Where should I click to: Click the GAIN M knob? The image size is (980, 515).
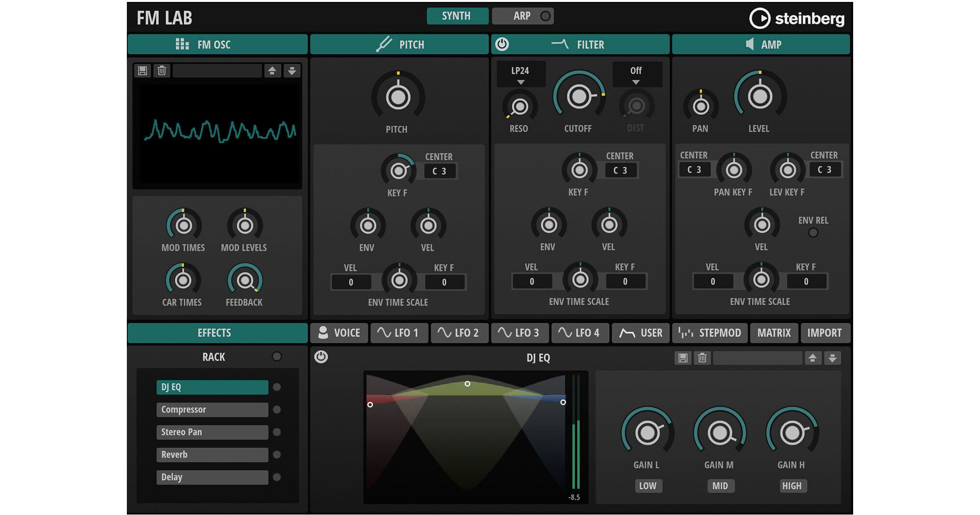click(x=720, y=433)
